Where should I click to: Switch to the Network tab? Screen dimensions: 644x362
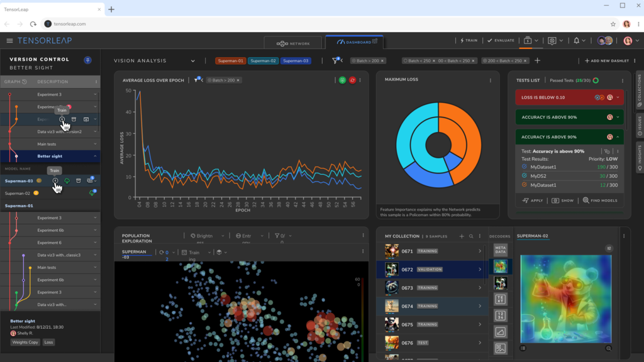click(293, 43)
